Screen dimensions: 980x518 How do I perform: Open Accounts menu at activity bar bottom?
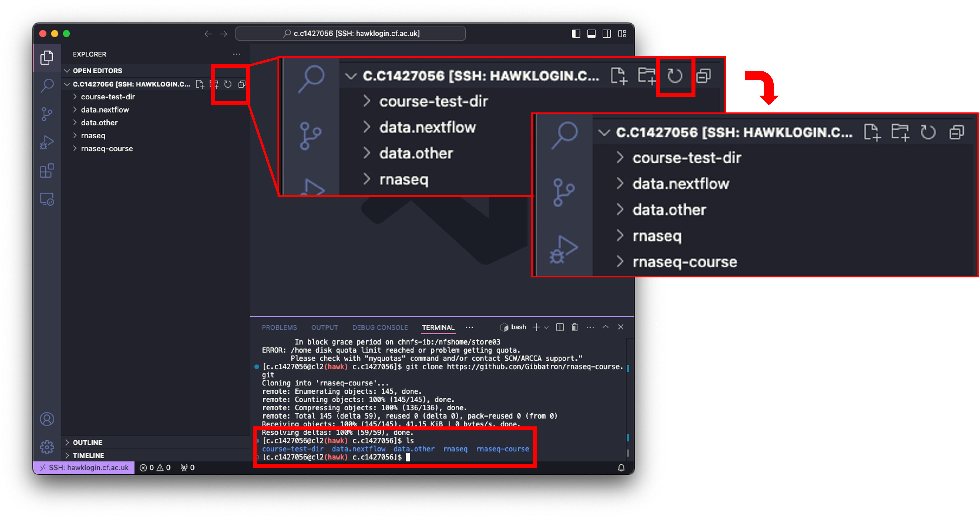tap(47, 419)
